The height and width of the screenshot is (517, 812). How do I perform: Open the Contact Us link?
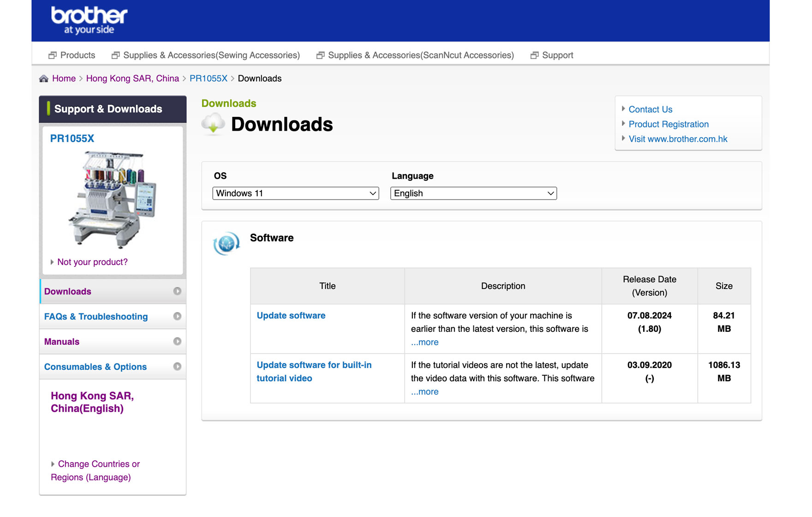tap(650, 109)
